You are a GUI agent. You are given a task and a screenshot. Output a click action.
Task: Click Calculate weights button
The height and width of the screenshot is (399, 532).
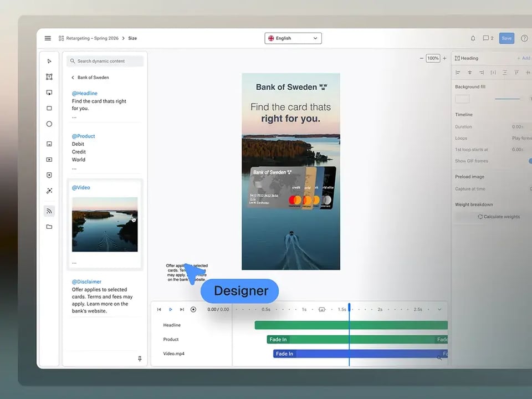499,217
